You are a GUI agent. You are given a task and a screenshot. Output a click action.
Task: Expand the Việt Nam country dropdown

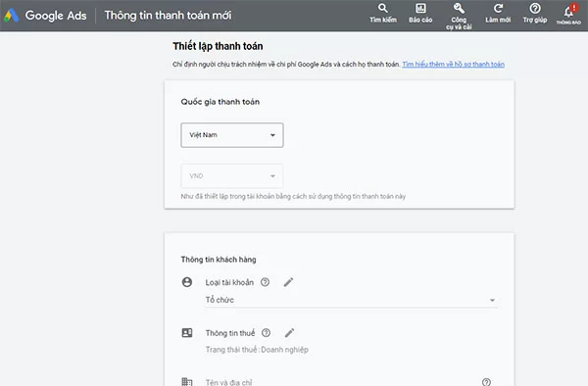(232, 135)
